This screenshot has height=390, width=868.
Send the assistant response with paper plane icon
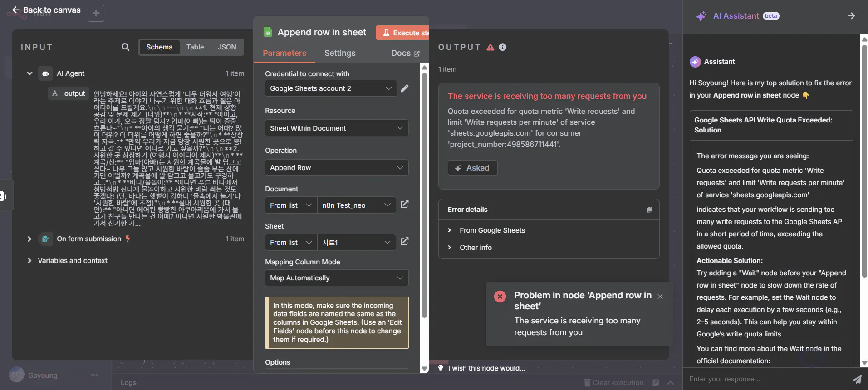pyautogui.click(x=856, y=379)
